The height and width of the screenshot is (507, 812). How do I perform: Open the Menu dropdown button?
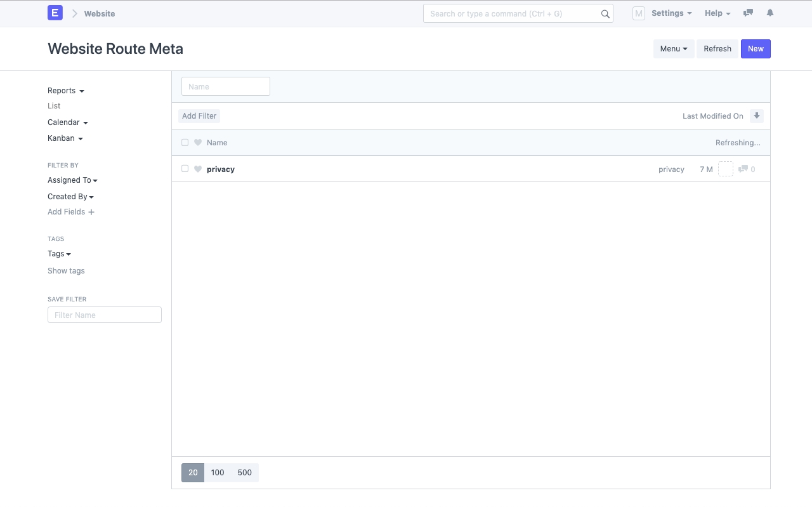point(674,49)
